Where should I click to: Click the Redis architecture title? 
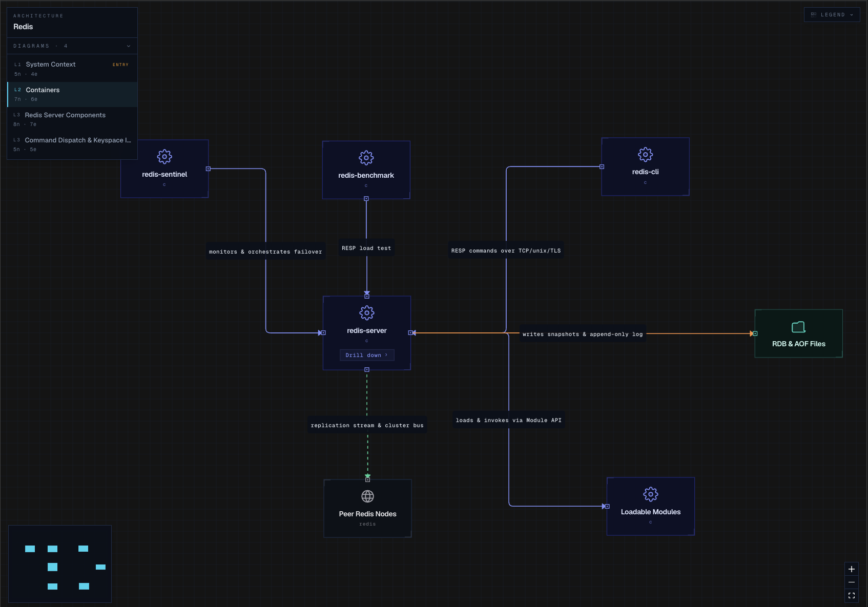tap(23, 27)
